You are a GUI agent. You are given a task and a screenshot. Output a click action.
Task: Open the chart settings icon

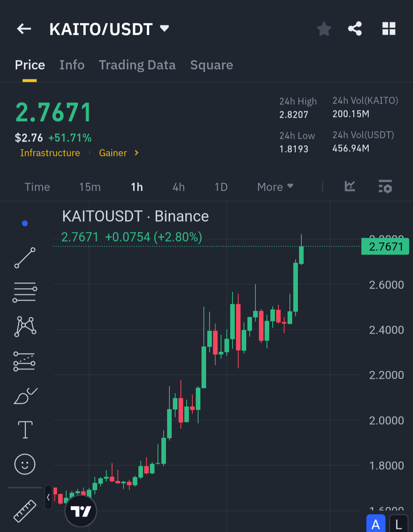(385, 186)
